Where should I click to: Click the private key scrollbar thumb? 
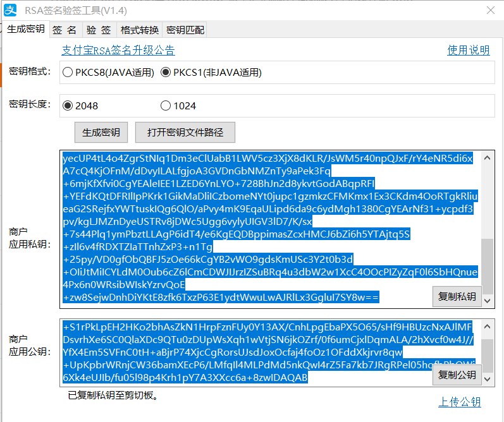(488, 266)
